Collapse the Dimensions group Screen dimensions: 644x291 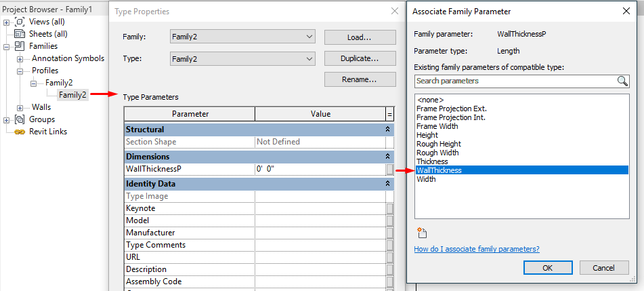click(387, 157)
